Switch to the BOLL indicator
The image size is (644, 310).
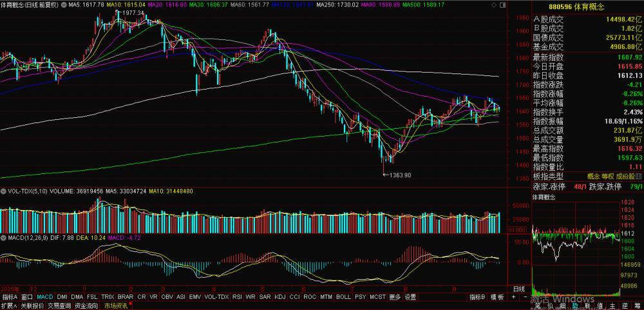(x=343, y=297)
